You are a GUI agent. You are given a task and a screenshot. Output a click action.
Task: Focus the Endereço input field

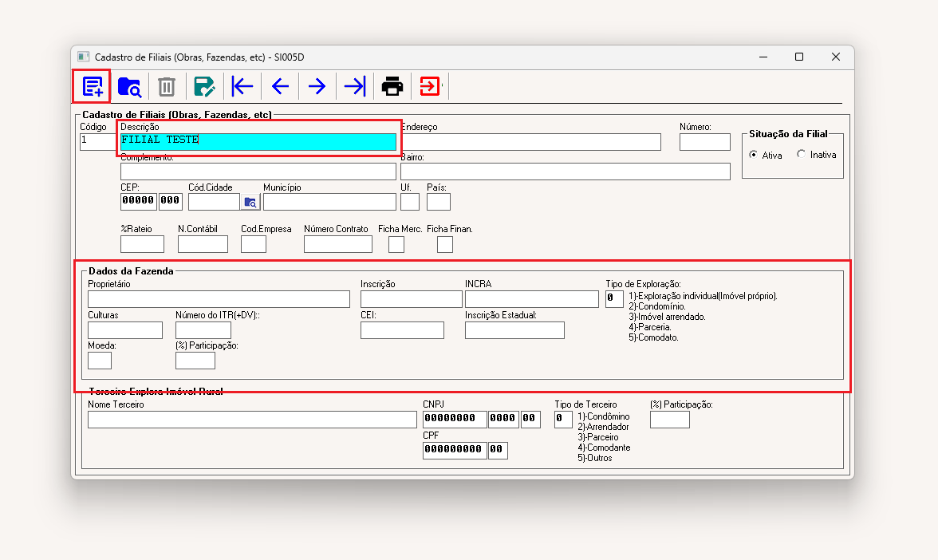(x=530, y=142)
